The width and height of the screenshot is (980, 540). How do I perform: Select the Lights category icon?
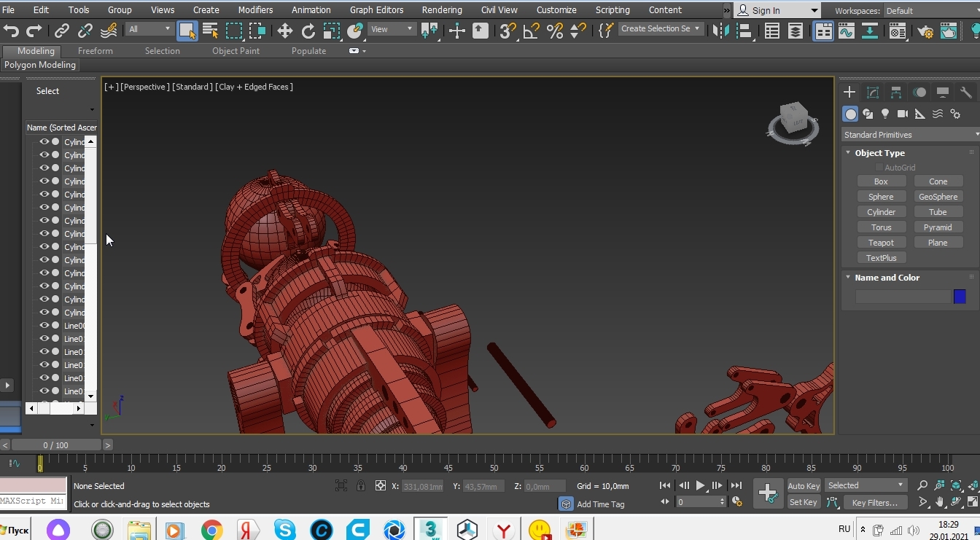click(885, 114)
